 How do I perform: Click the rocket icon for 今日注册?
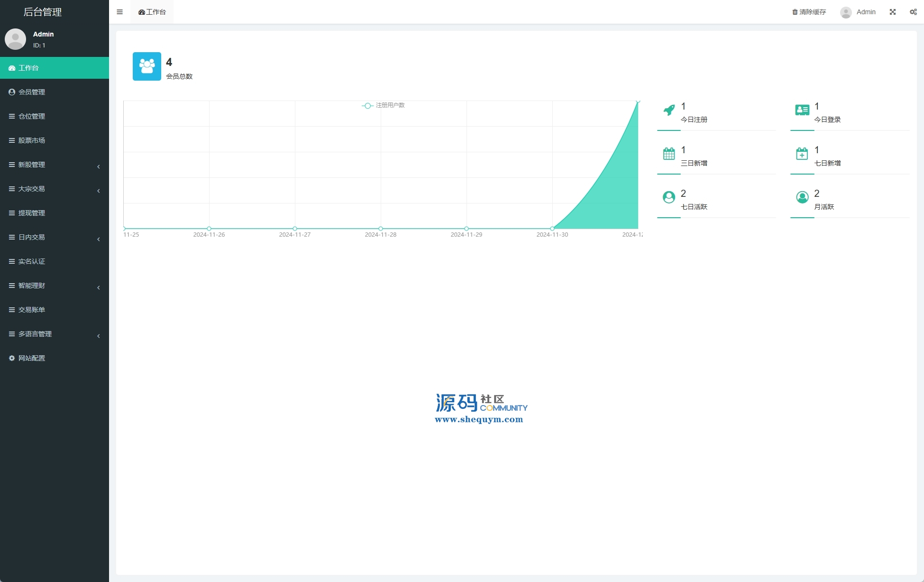pos(669,110)
